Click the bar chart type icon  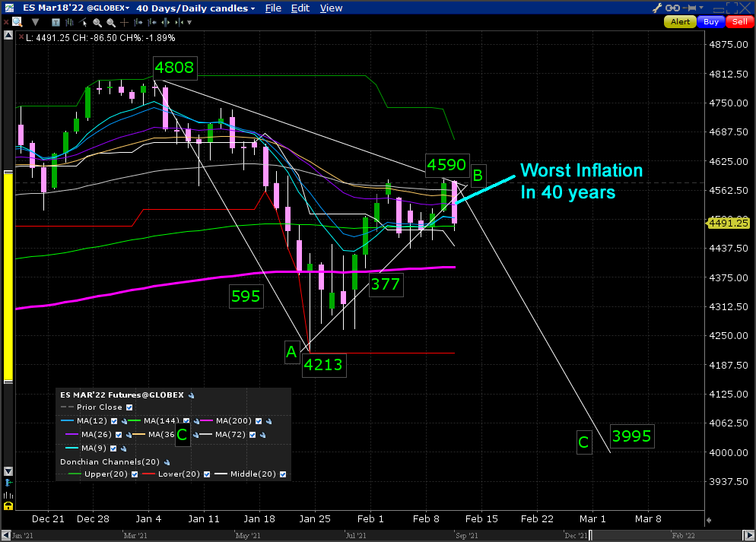tap(69, 22)
